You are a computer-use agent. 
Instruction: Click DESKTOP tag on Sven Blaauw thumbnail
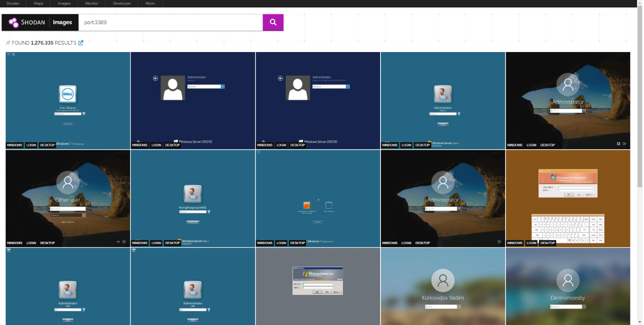coord(47,145)
